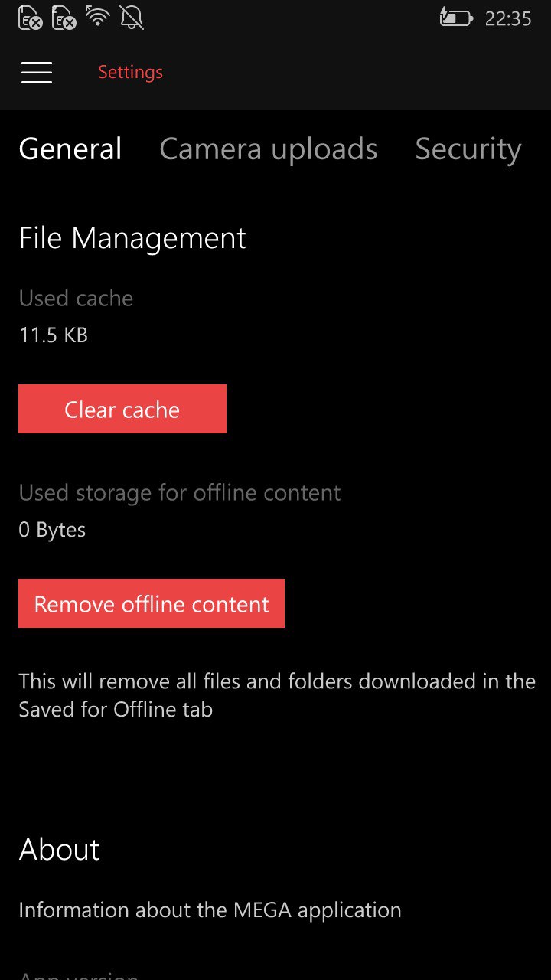Tap the red Settings page title
The image size is (551, 980).
(130, 73)
